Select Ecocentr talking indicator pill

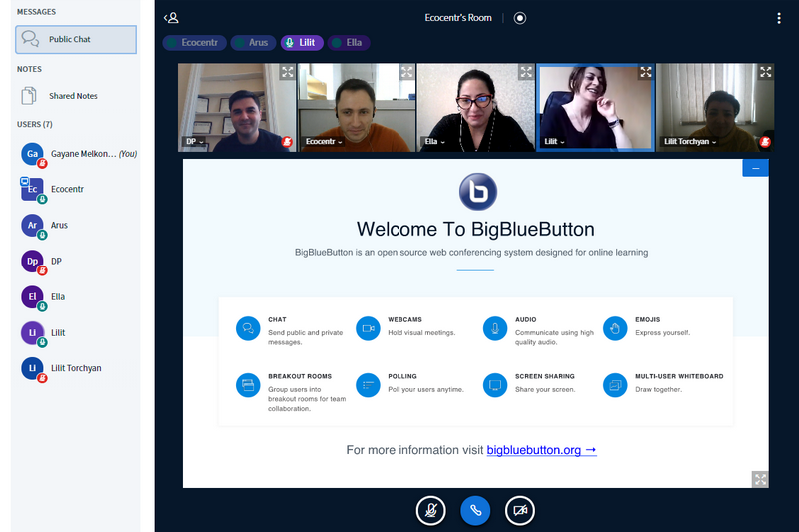point(194,43)
